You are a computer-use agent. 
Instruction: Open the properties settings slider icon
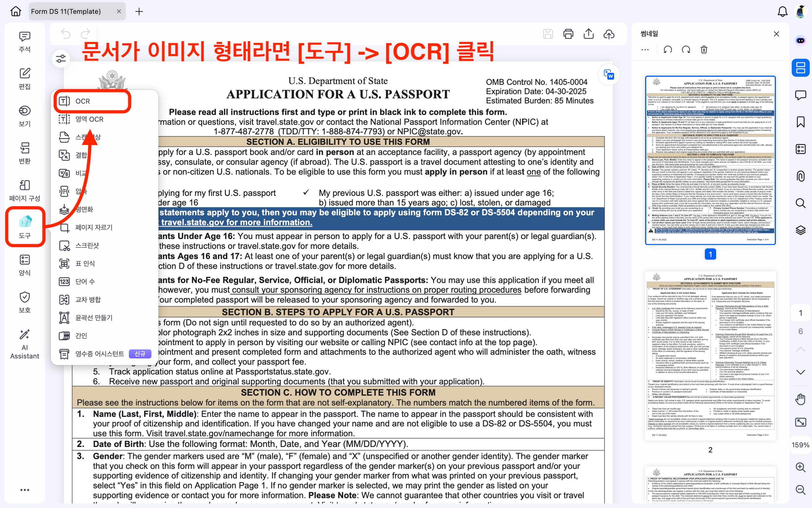[61, 59]
